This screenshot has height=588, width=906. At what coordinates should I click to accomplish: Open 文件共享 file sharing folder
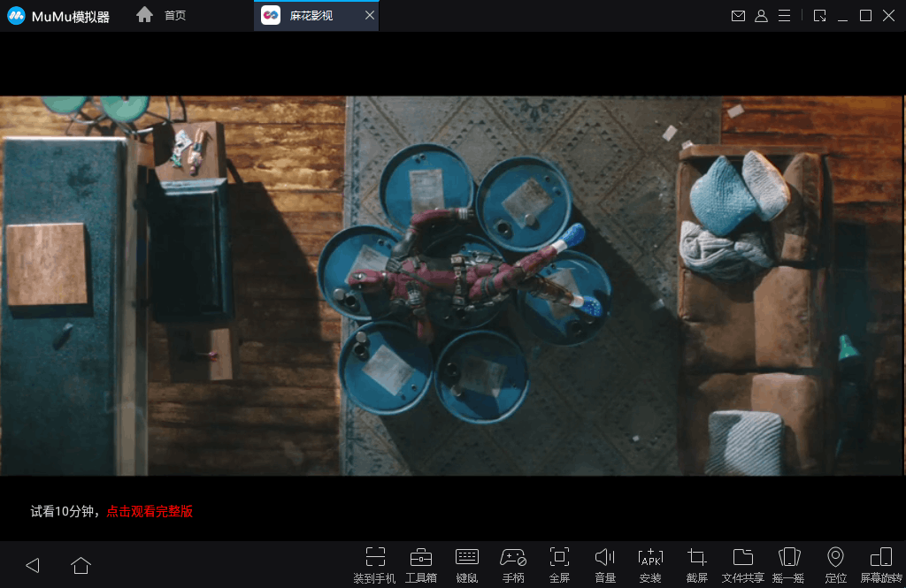click(x=743, y=557)
